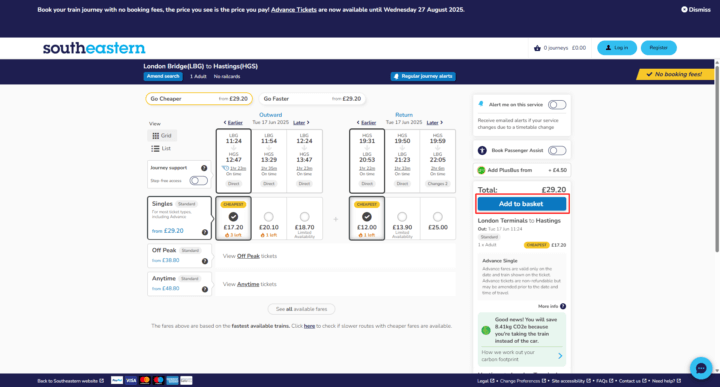Select the Go Faster tab
This screenshot has width=720, height=387.
(x=312, y=99)
